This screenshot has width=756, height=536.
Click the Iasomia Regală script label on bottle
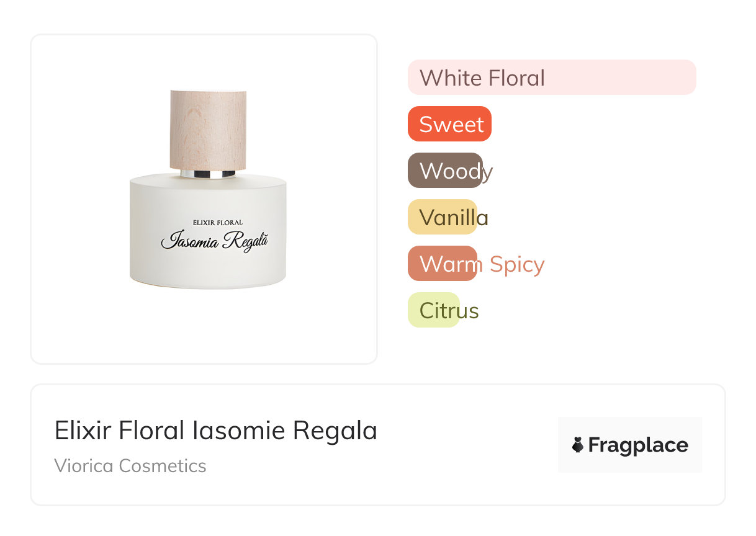pos(214,240)
